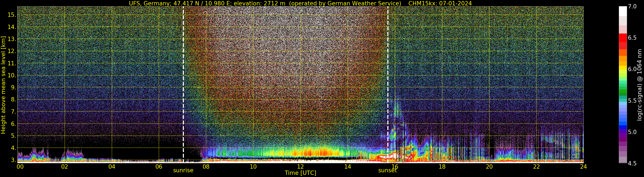
Task: Click the dashed white sunset line
Action: [388, 85]
